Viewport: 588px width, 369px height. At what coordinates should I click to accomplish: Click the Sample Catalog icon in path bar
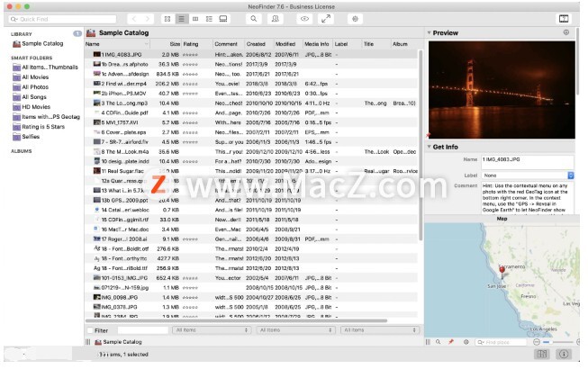click(x=98, y=342)
